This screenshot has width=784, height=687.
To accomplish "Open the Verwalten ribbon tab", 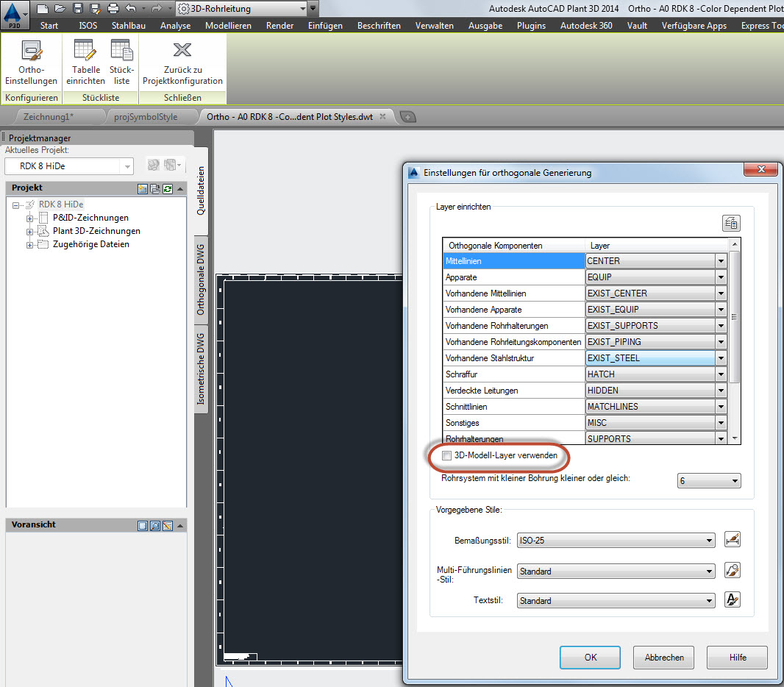I will pos(435,26).
